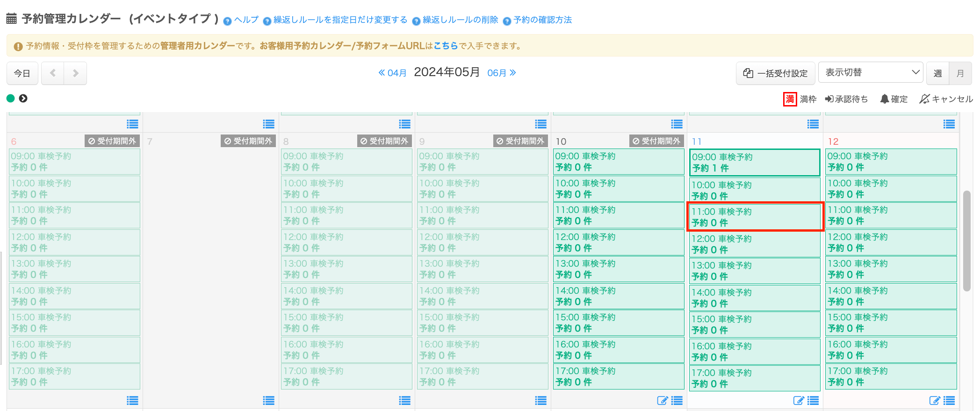Click the edit icon under day 10

click(x=662, y=400)
